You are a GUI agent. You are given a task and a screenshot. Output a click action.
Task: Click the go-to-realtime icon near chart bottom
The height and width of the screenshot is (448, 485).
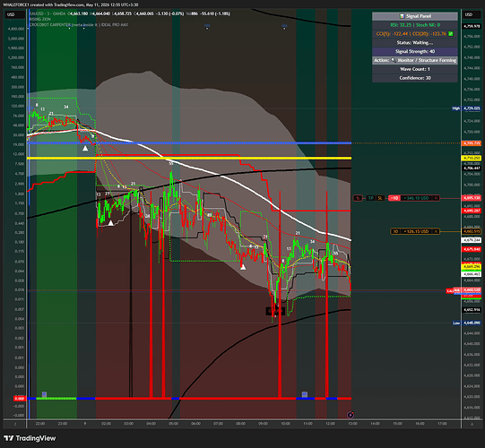click(x=351, y=415)
